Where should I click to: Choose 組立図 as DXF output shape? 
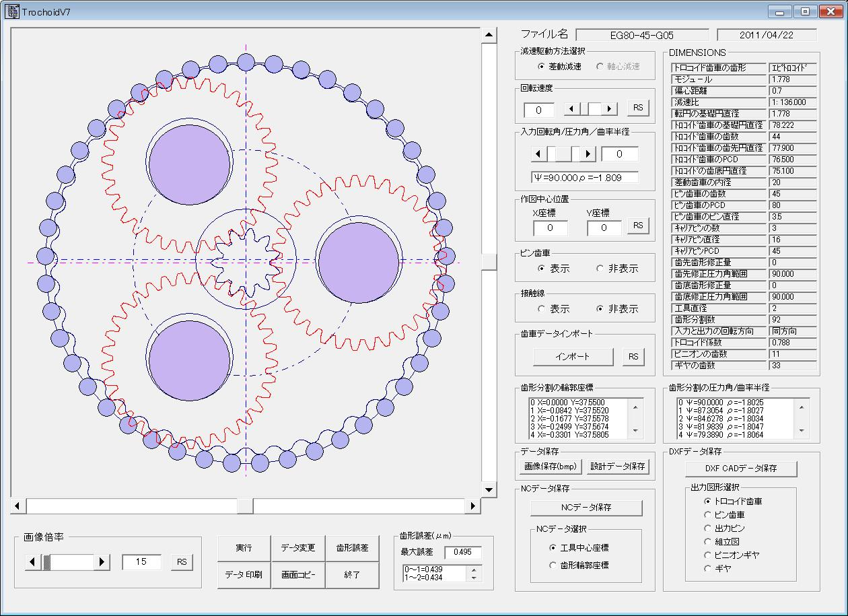[x=707, y=542]
